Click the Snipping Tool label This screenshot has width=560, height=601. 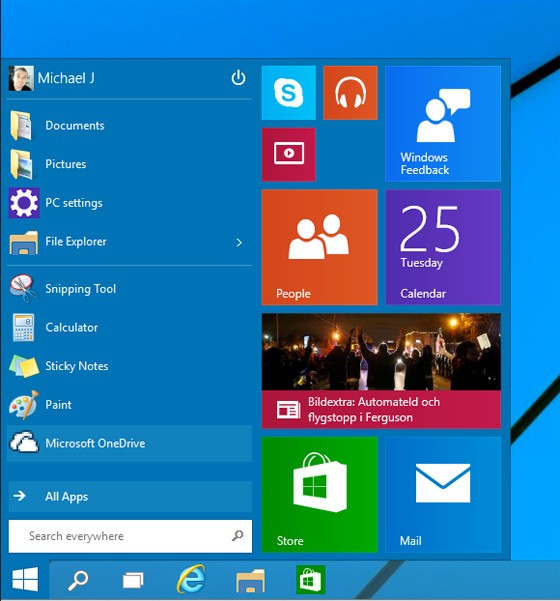point(80,289)
